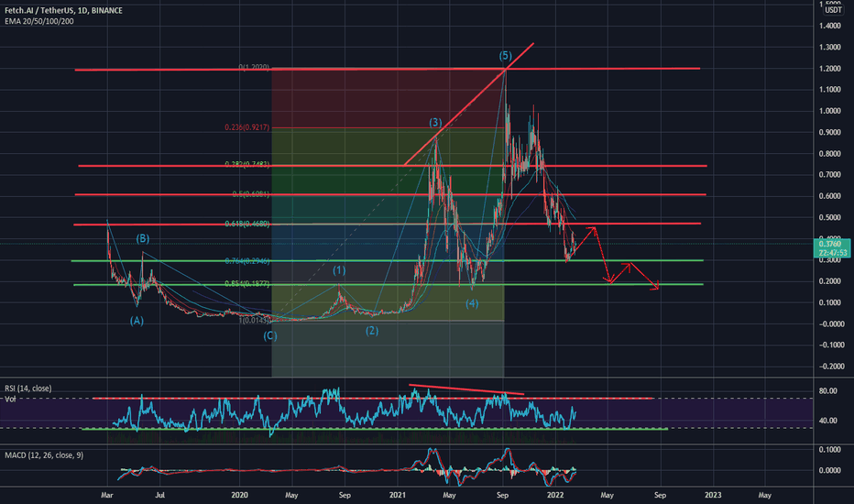Select the Fib level label 1(0.0143)
Viewport: 854px width, 504px height.
pyautogui.click(x=255, y=321)
